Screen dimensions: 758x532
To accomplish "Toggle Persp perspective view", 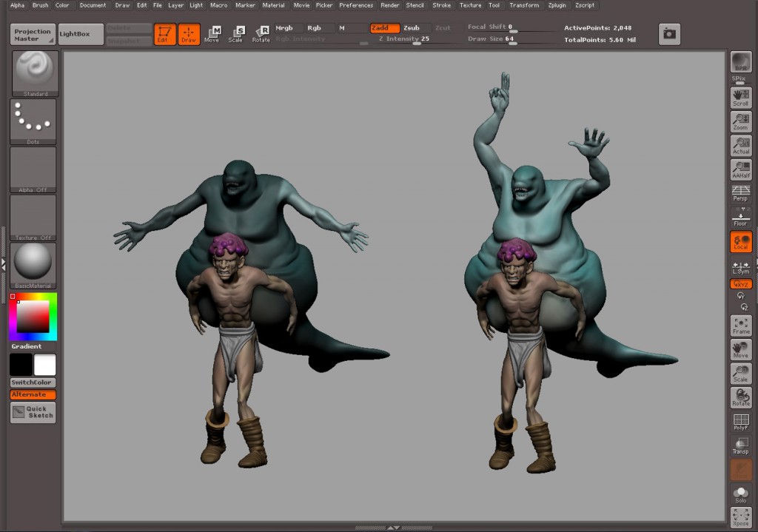I will pos(741,194).
